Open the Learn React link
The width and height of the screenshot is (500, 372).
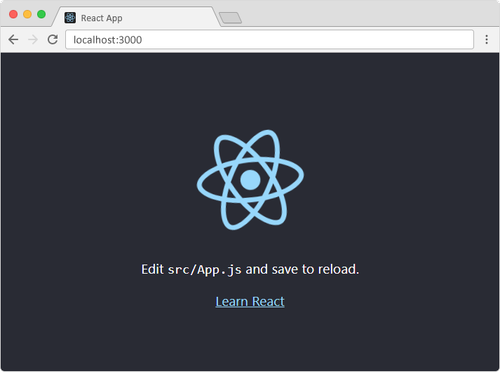[x=250, y=301]
